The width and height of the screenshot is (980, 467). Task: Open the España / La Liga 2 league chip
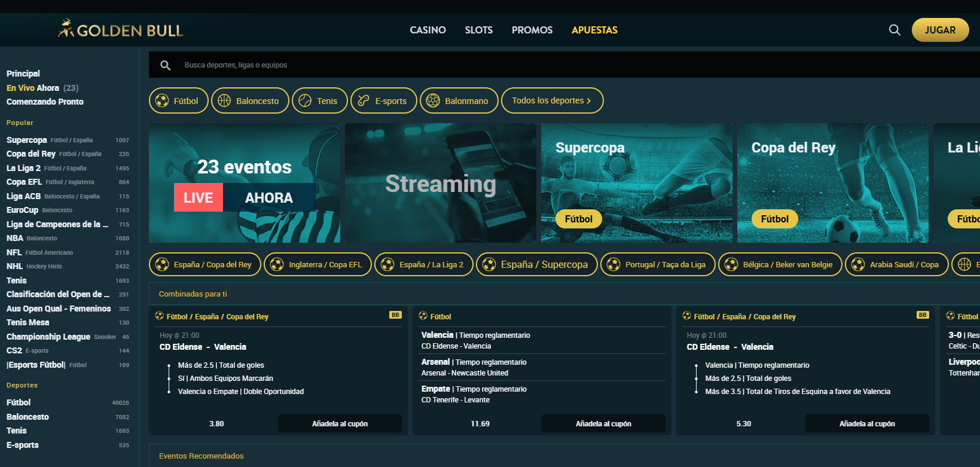[x=424, y=264]
